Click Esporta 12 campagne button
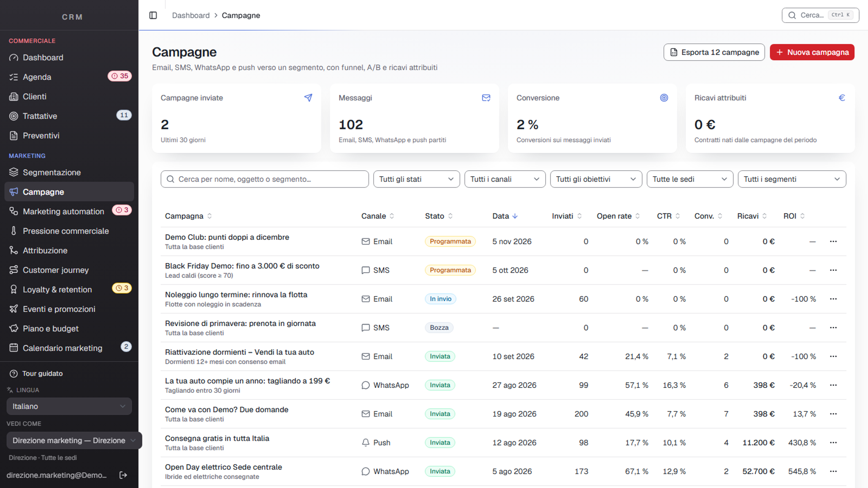 (x=714, y=52)
